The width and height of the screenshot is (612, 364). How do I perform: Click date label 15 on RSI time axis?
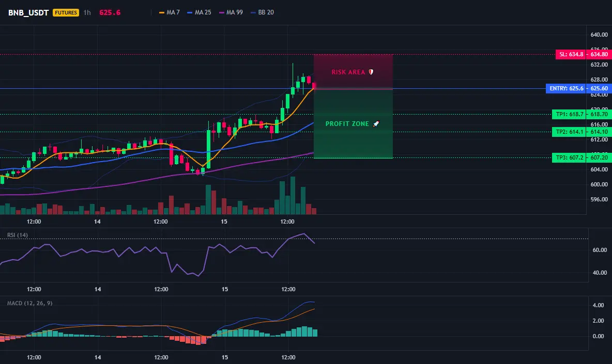pyautogui.click(x=225, y=289)
